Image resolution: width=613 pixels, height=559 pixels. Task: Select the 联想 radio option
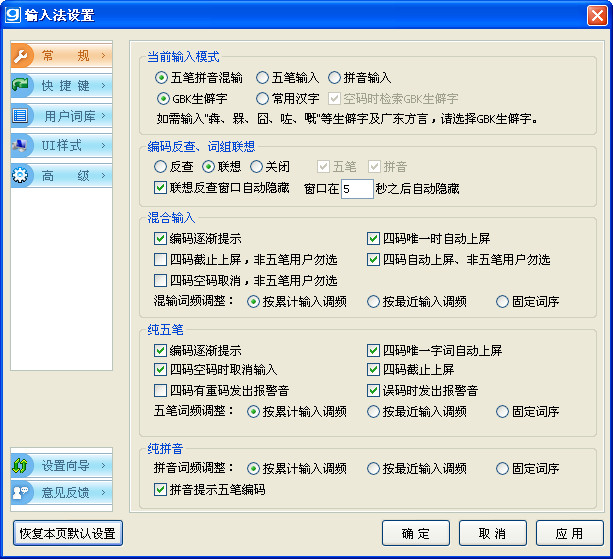(222, 167)
